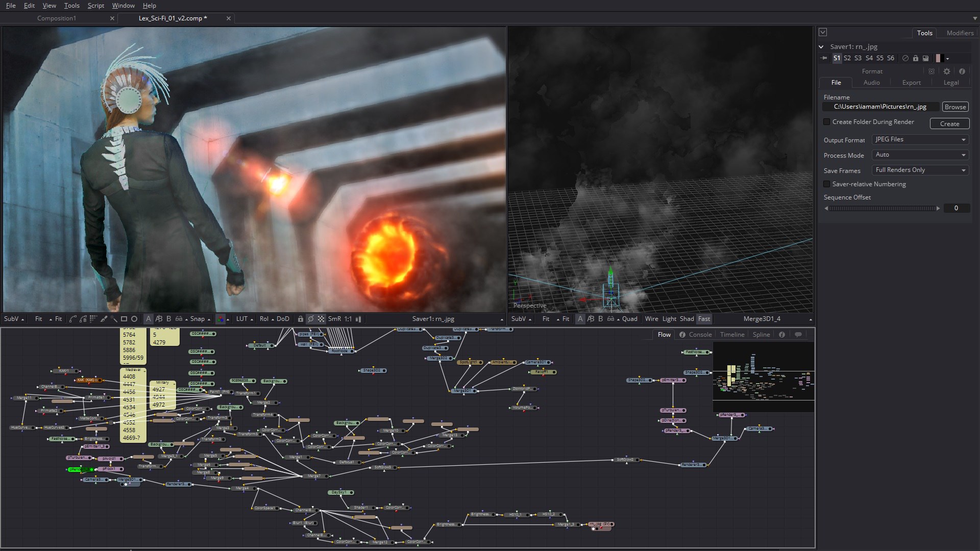Click the Filename path input field
The width and height of the screenshot is (980, 551).
880,107
